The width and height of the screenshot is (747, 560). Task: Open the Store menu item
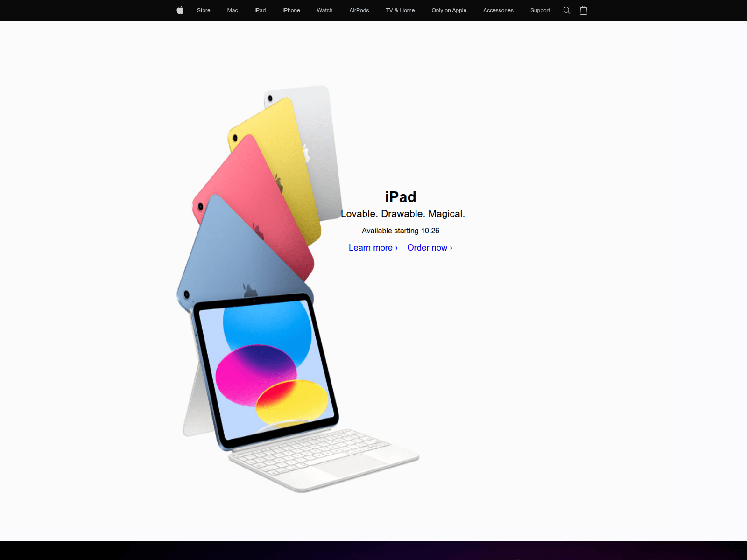[x=204, y=10]
